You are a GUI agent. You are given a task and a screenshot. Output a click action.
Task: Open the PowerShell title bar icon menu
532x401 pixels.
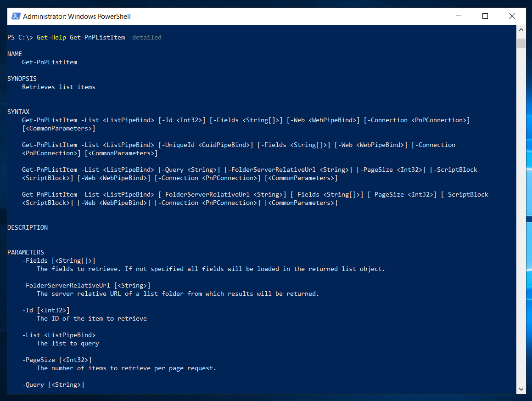(16, 16)
